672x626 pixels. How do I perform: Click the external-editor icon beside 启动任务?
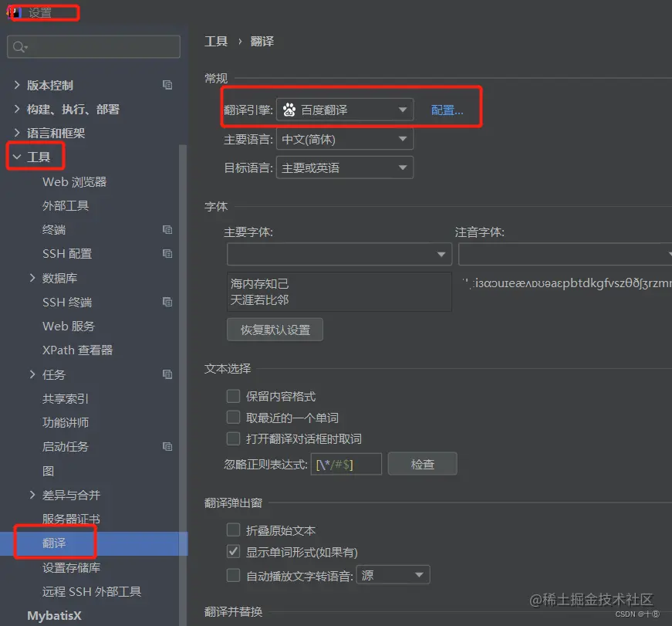point(167,446)
